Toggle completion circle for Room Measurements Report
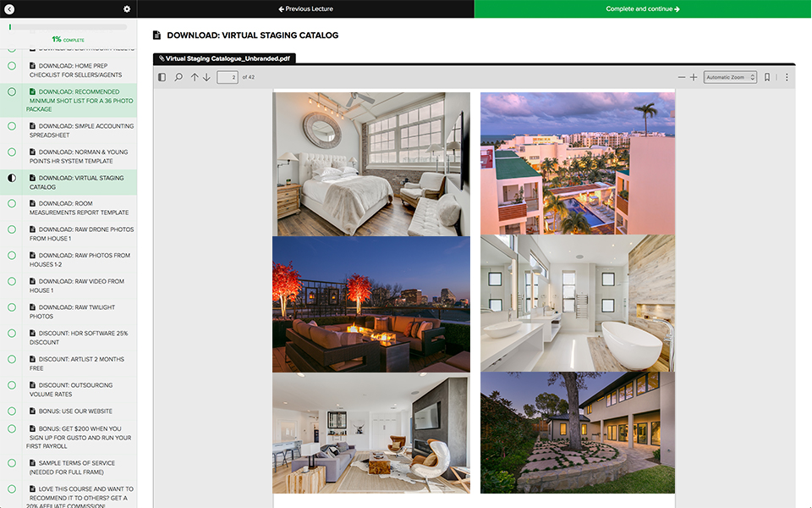This screenshot has height=508, width=812. 11,203
